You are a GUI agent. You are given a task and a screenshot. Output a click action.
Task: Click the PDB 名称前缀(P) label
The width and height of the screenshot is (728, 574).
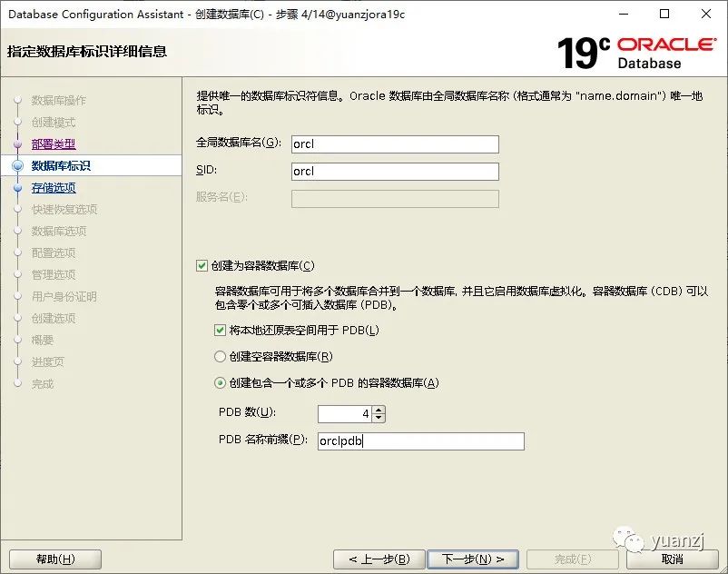[263, 440]
